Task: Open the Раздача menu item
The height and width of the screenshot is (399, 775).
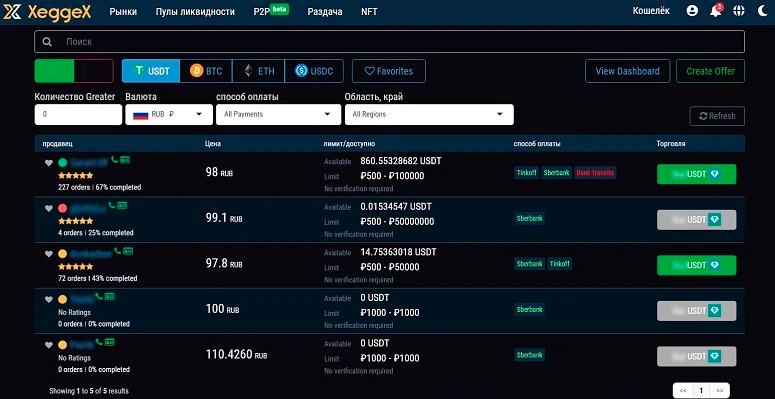Action: click(x=325, y=12)
